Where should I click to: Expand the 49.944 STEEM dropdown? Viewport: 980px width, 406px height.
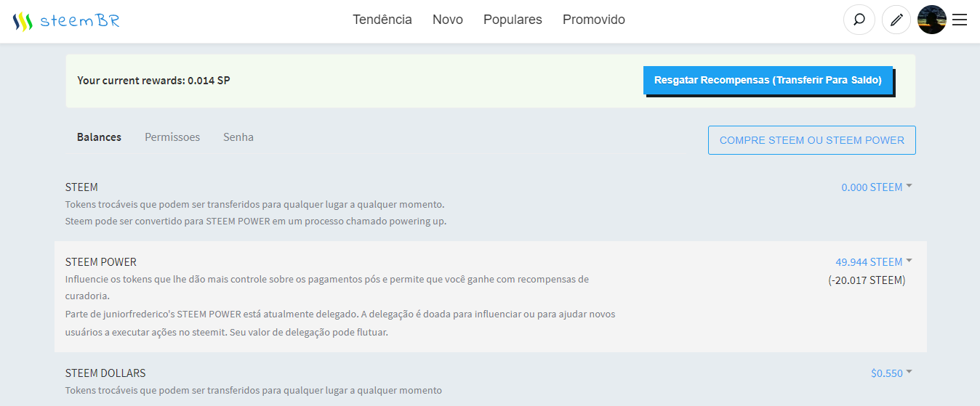click(873, 262)
